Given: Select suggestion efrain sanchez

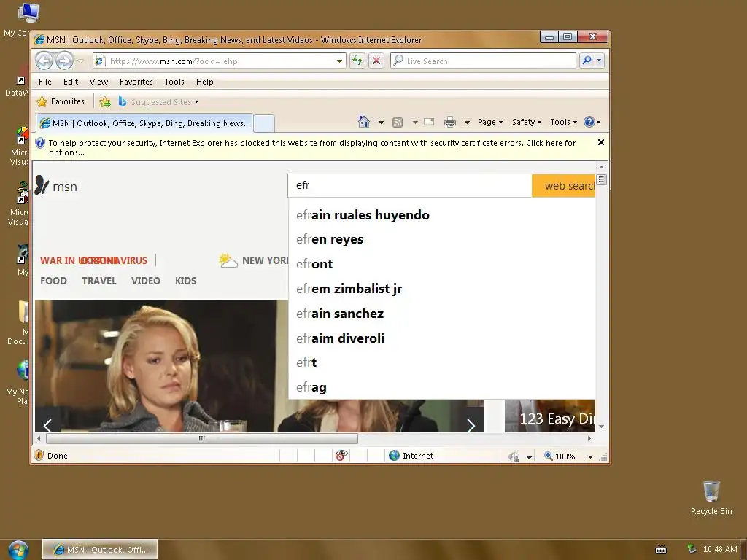Looking at the screenshot, I should tap(442, 314).
